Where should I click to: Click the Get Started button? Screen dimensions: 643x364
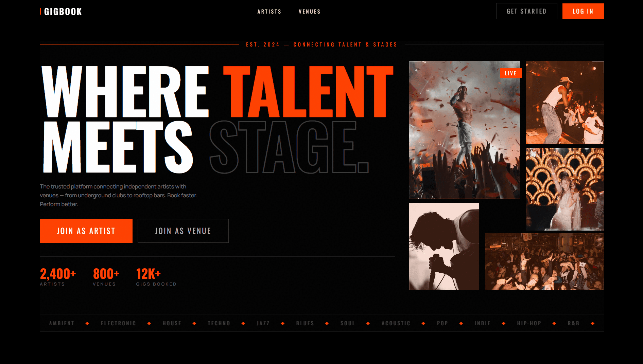[x=526, y=11]
